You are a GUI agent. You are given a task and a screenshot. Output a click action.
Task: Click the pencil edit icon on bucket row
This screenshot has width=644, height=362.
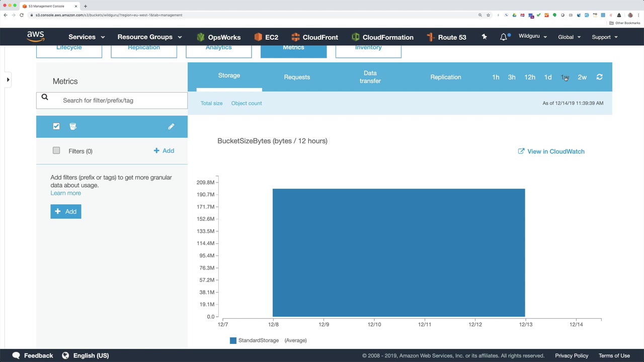tap(171, 126)
